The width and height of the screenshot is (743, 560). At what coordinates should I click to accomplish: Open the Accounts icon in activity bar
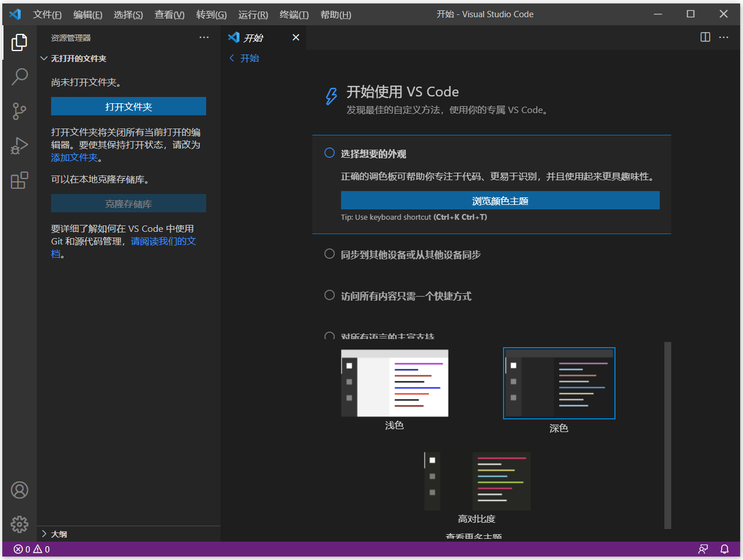click(x=20, y=490)
